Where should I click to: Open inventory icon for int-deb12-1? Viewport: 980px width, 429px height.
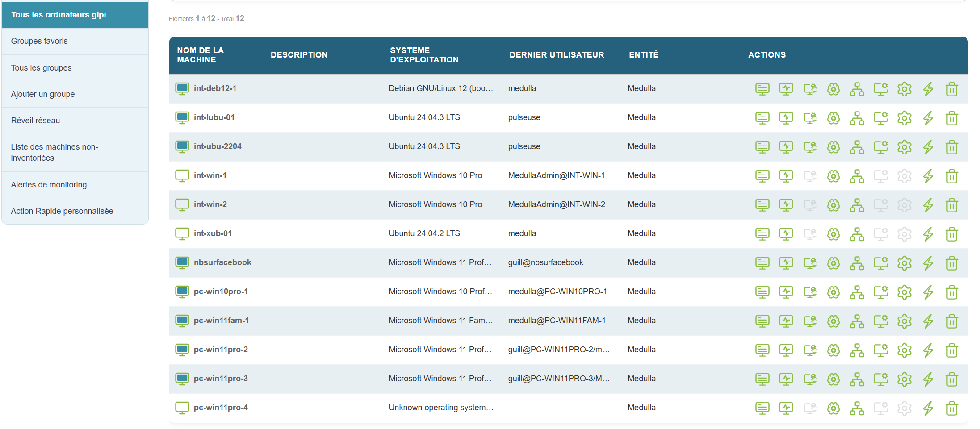pos(762,89)
